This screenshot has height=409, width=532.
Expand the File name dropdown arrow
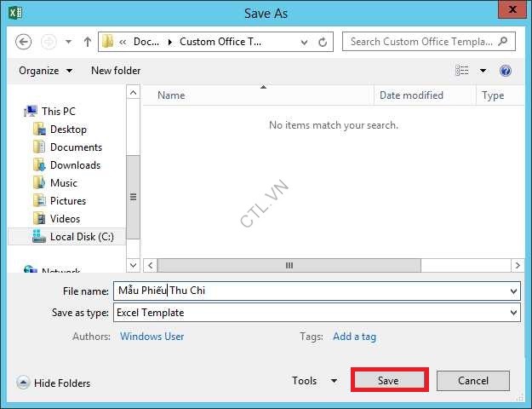point(513,291)
